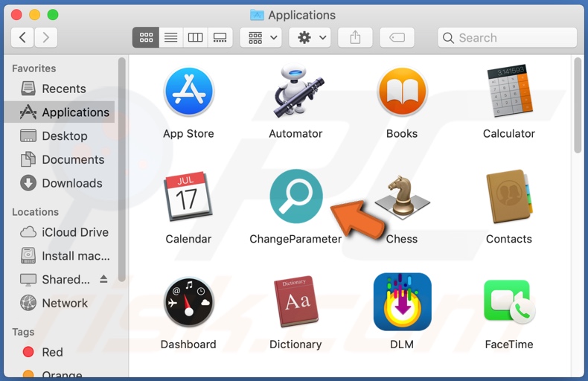The height and width of the screenshot is (381, 588).
Task: Click the sidebar scrollbar
Action: pyautogui.click(x=121, y=170)
